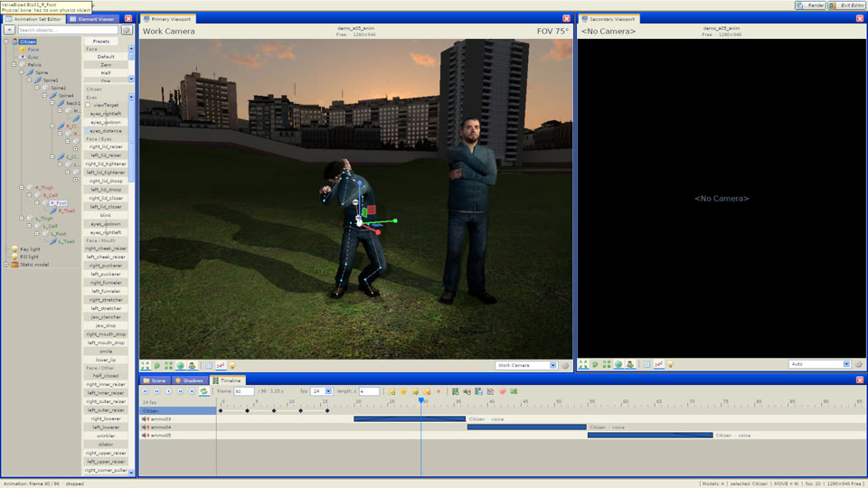This screenshot has width=868, height=488.
Task: Click the right_lid_raiser slider
Action: (106, 146)
